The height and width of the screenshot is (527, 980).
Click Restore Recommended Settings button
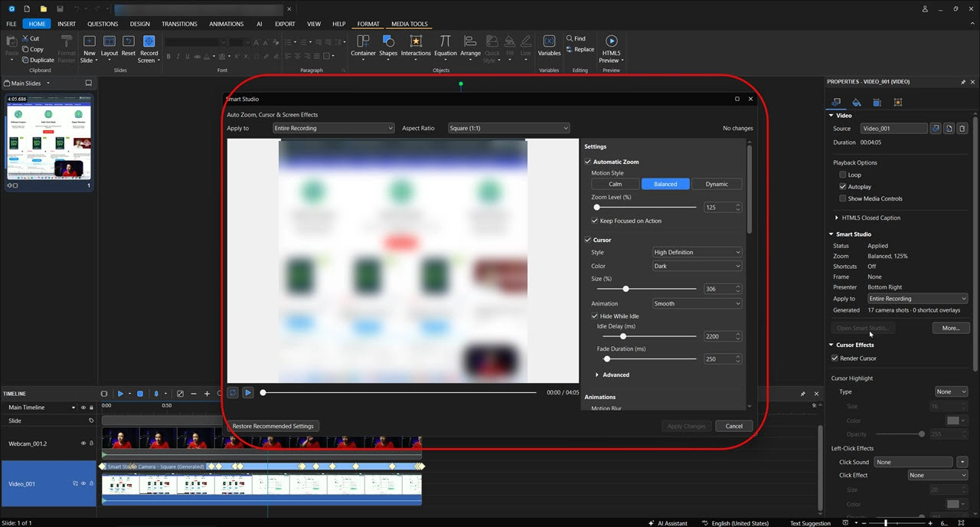pos(273,426)
